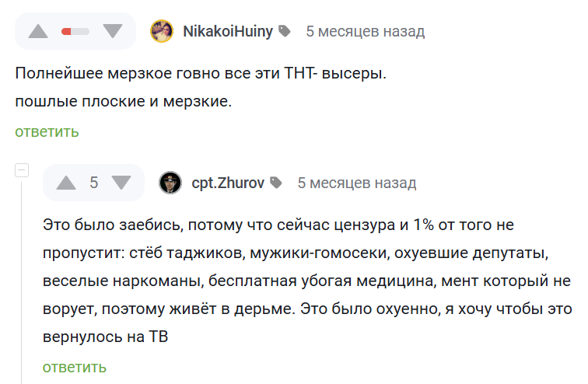
Task: Open NikakoiHuiny's profile avatar
Action: coord(162,31)
